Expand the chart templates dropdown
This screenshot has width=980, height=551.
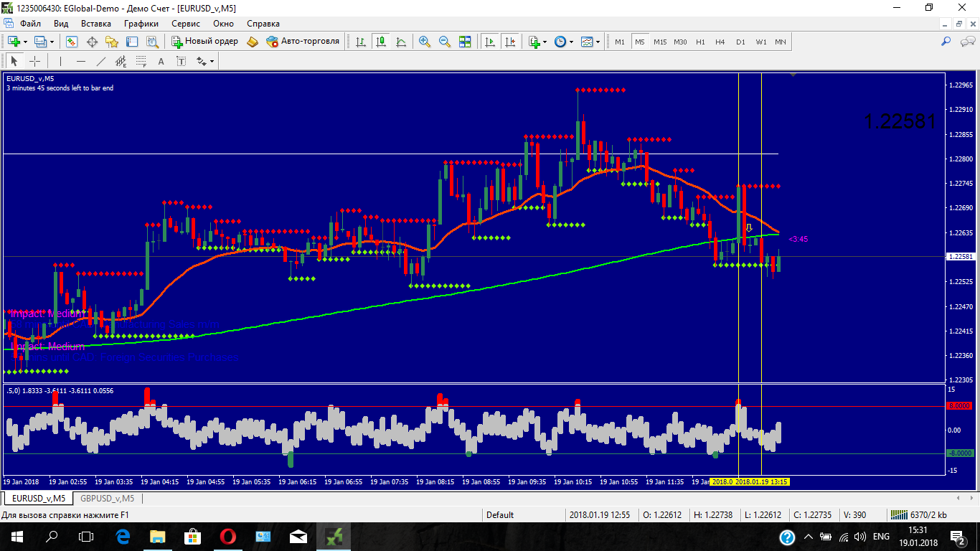598,42
